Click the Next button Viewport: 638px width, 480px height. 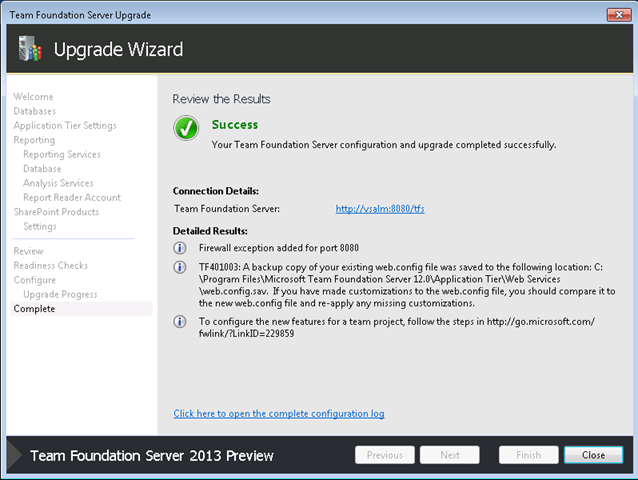click(x=450, y=455)
